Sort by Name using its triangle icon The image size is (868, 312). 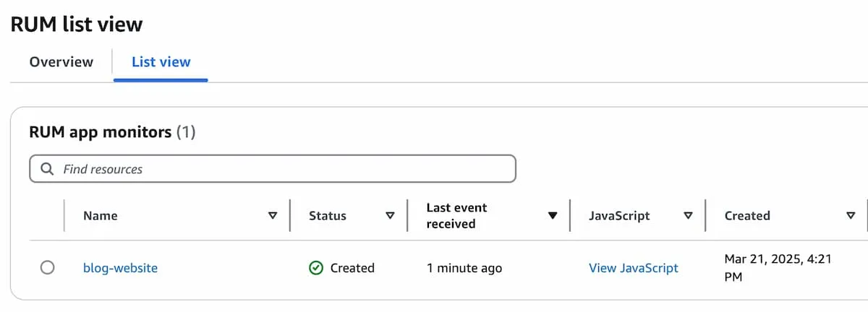point(273,216)
